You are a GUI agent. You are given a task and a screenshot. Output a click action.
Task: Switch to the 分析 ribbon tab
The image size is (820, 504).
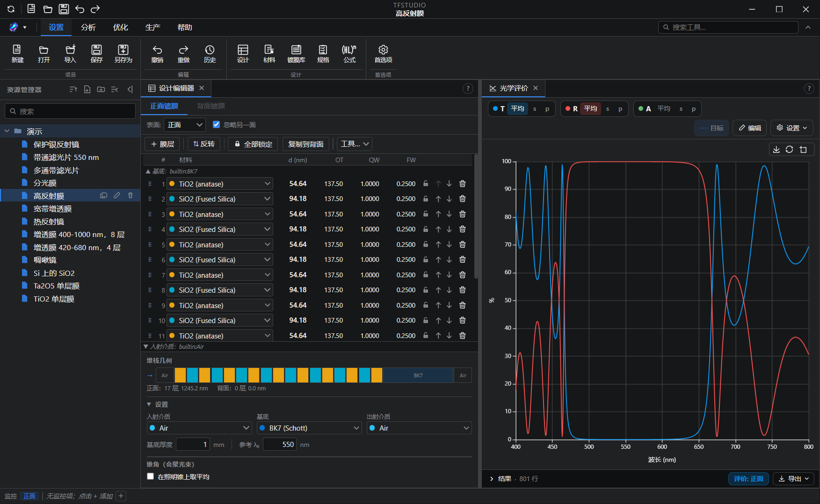tap(88, 28)
